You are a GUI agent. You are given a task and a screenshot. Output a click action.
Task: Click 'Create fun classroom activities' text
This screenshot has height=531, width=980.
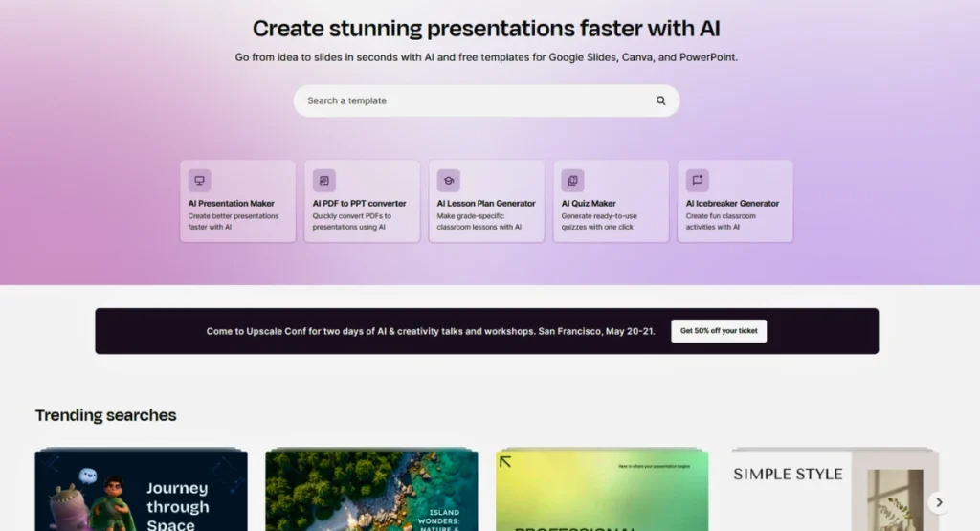[721, 222]
